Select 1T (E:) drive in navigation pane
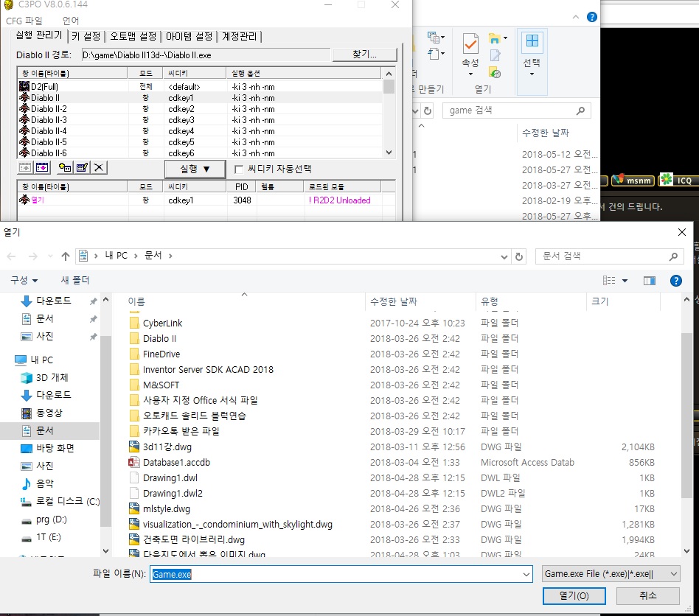Screen dimensions: 699x616 pos(41,537)
